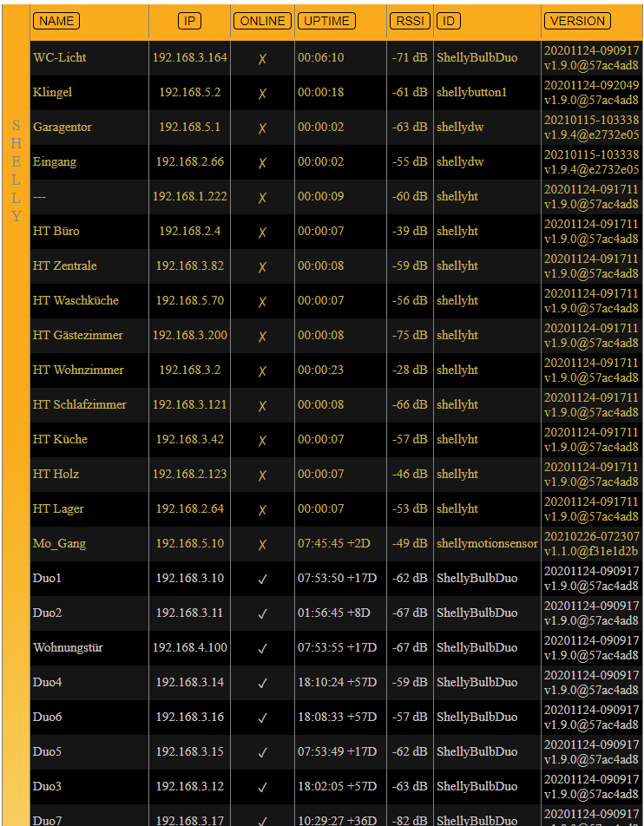Click the offline X icon for WC-Licht

[x=262, y=58]
